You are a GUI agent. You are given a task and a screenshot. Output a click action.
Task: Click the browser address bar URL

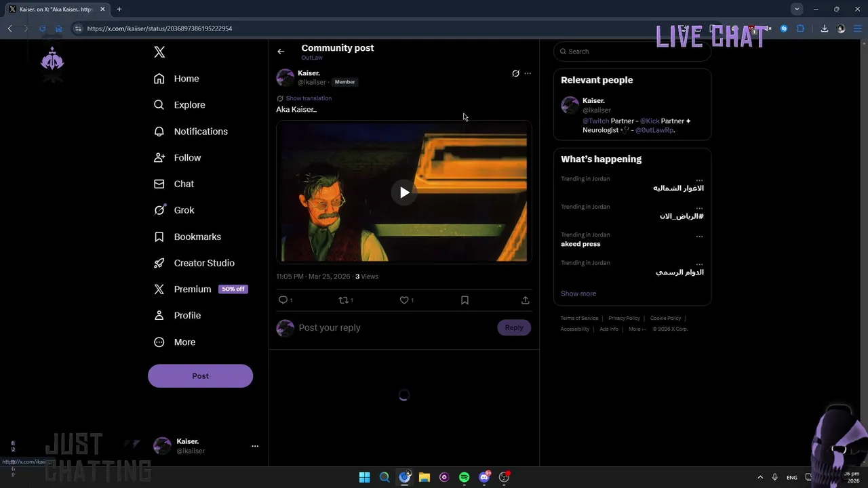pos(159,28)
